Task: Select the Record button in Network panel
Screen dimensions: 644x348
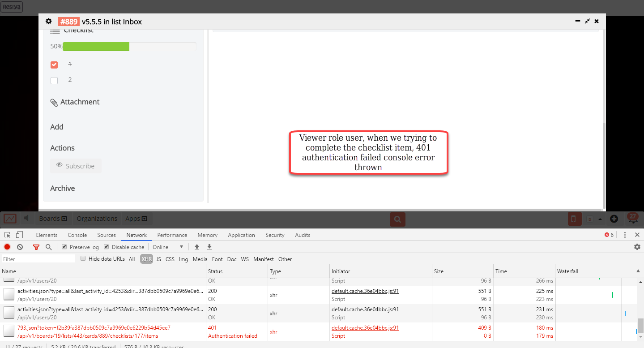Action: point(7,247)
